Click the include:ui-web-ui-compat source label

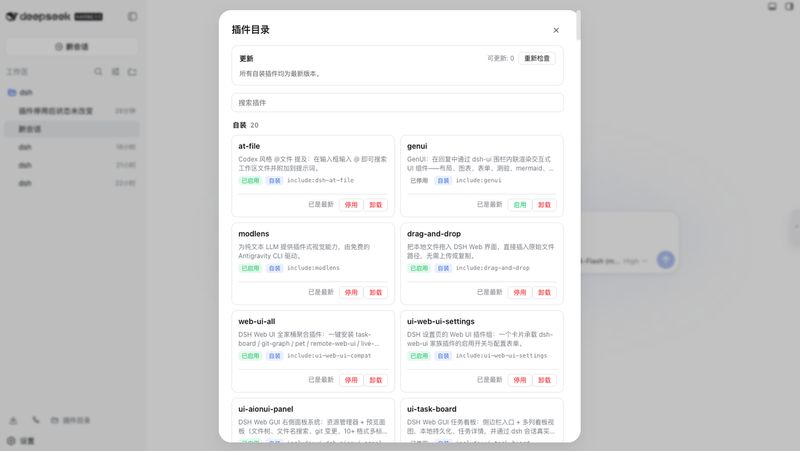(x=329, y=356)
